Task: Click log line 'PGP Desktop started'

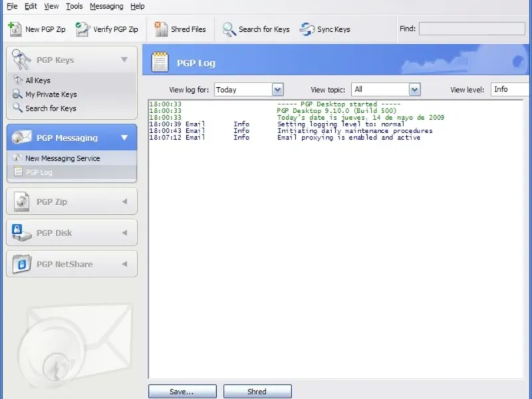Action: [x=338, y=104]
